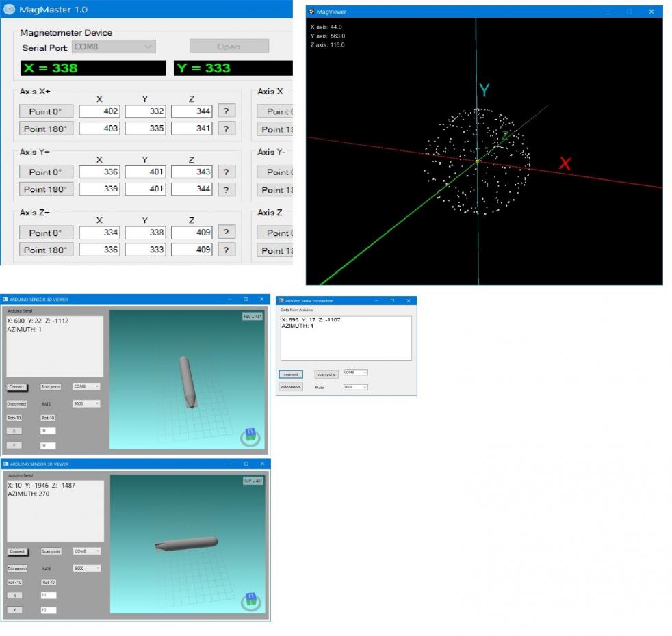Click the MagMaster 1.0 title bar icon
This screenshot has height=636, width=672.
9,10
